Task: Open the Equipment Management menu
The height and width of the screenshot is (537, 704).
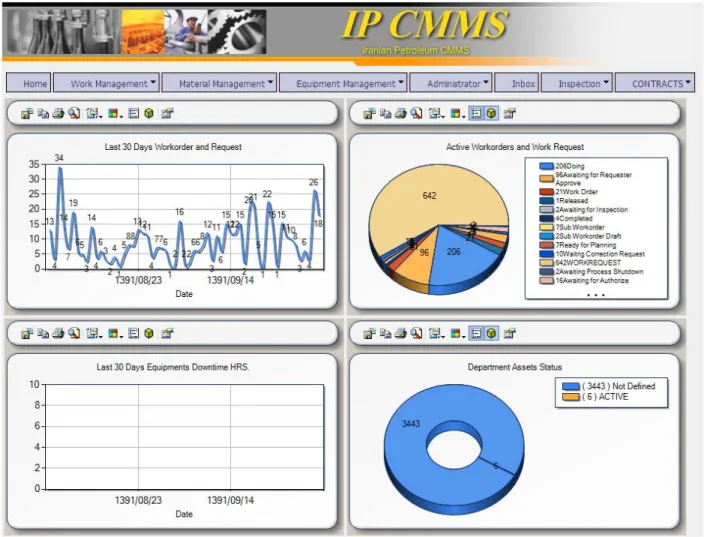Action: pos(343,83)
